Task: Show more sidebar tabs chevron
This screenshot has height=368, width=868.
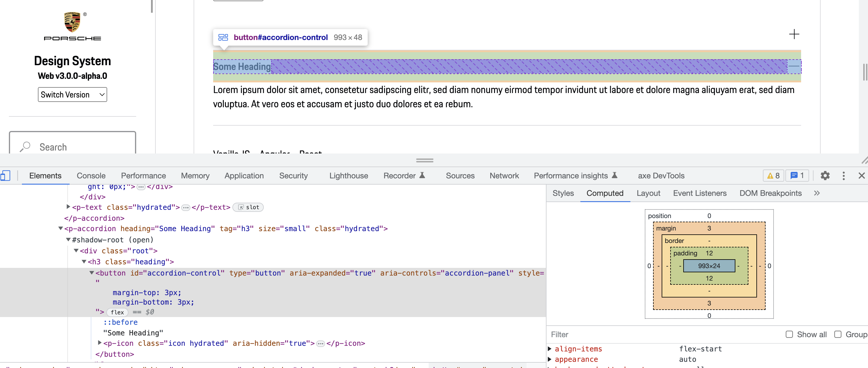Action: tap(816, 193)
